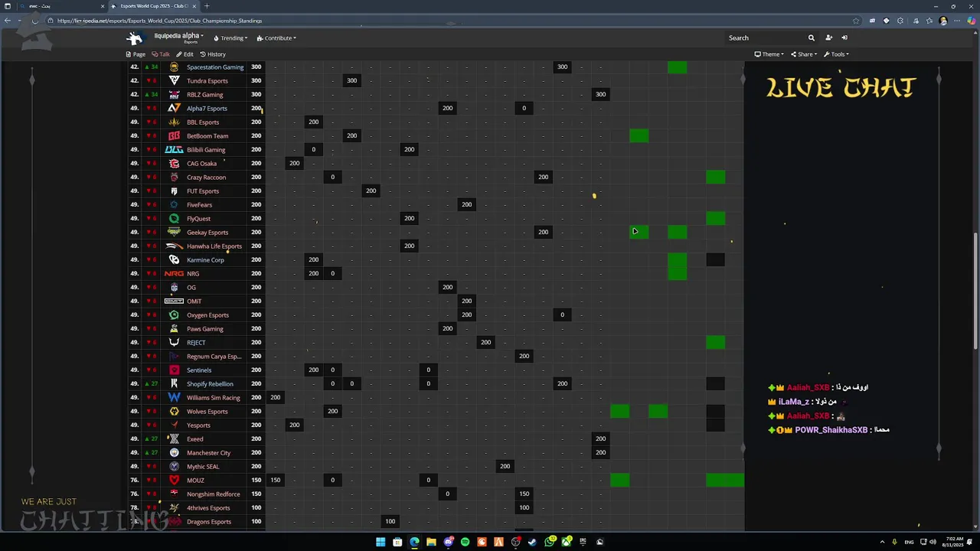Open the Crazy Raccoon team link

click(x=206, y=177)
